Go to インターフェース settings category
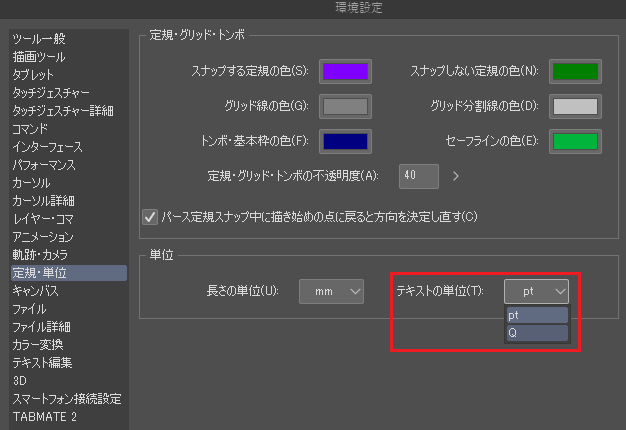 50,146
